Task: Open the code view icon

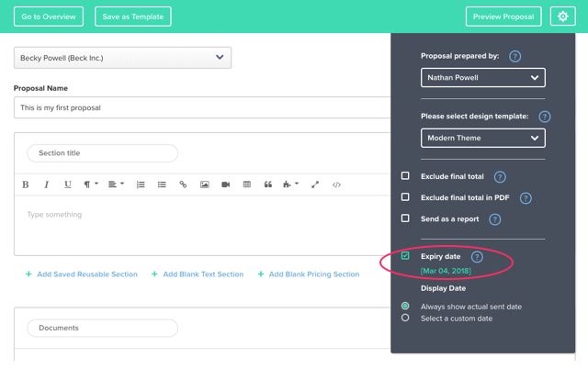Action: click(336, 184)
